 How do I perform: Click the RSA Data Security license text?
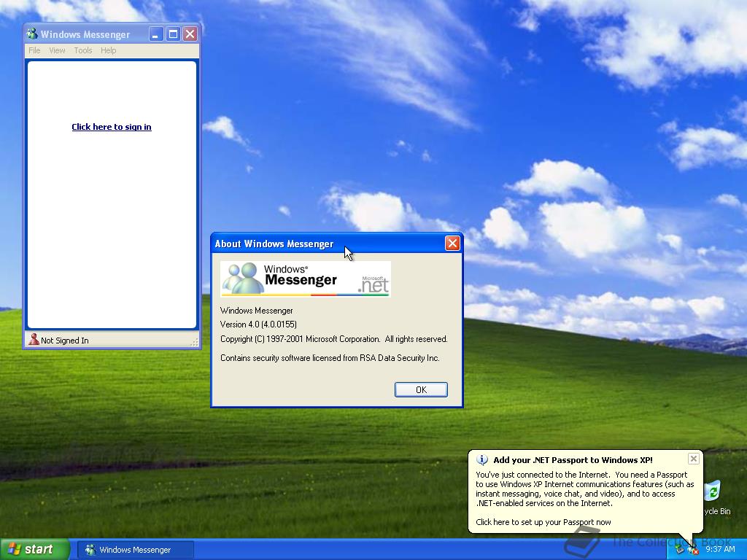[330, 357]
